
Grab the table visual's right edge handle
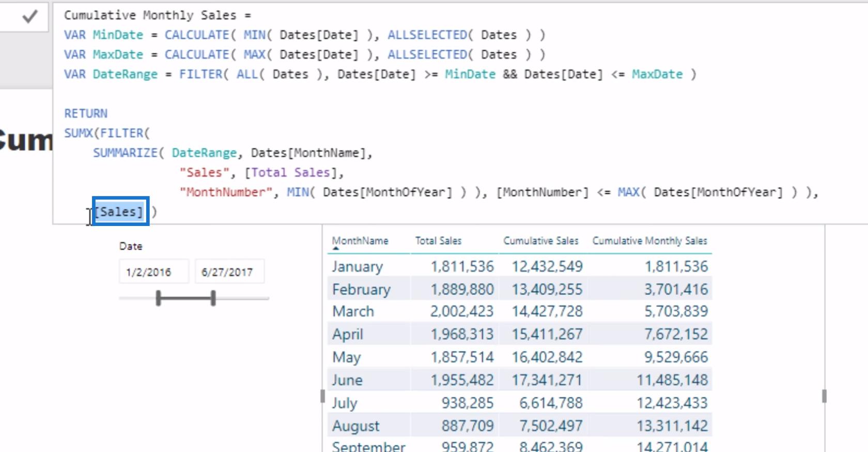tap(824, 396)
